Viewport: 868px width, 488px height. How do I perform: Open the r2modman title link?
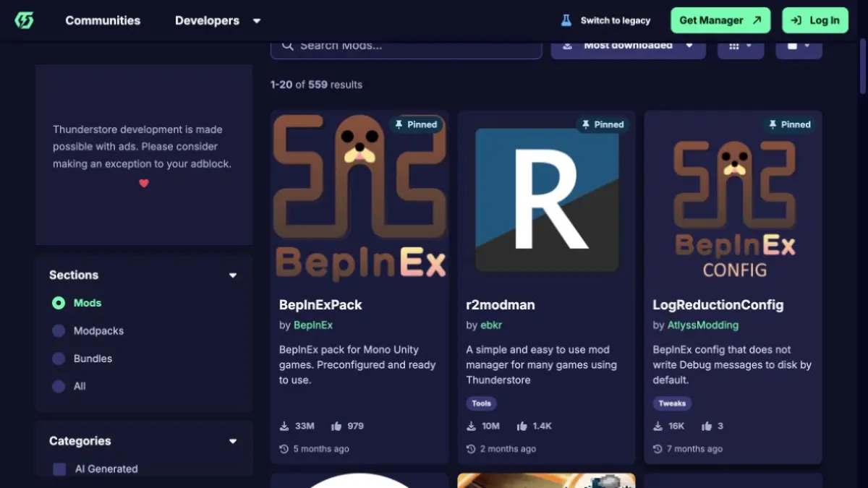[x=501, y=305]
